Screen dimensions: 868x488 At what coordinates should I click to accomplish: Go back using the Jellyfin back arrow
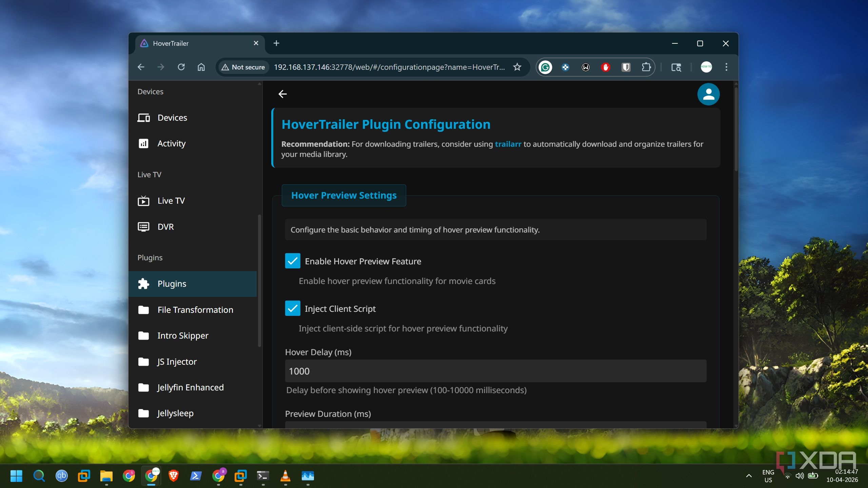[282, 94]
